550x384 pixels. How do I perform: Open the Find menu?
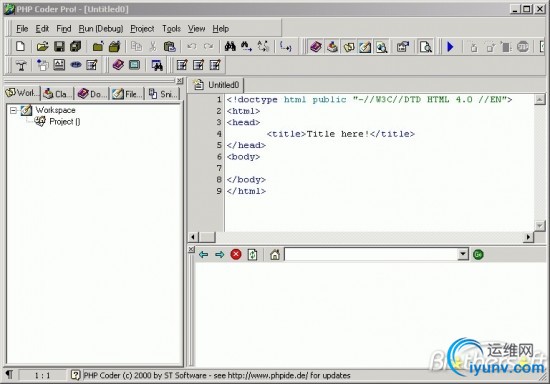[64, 29]
